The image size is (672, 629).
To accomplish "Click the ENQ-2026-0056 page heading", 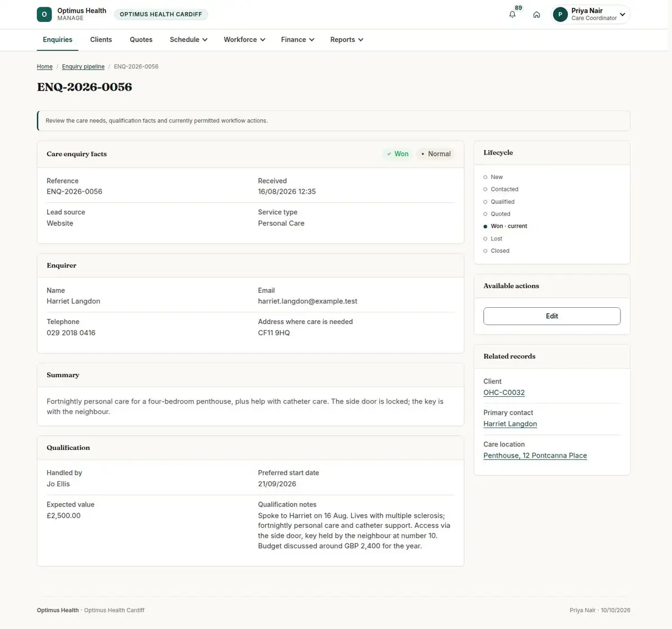I will click(85, 87).
